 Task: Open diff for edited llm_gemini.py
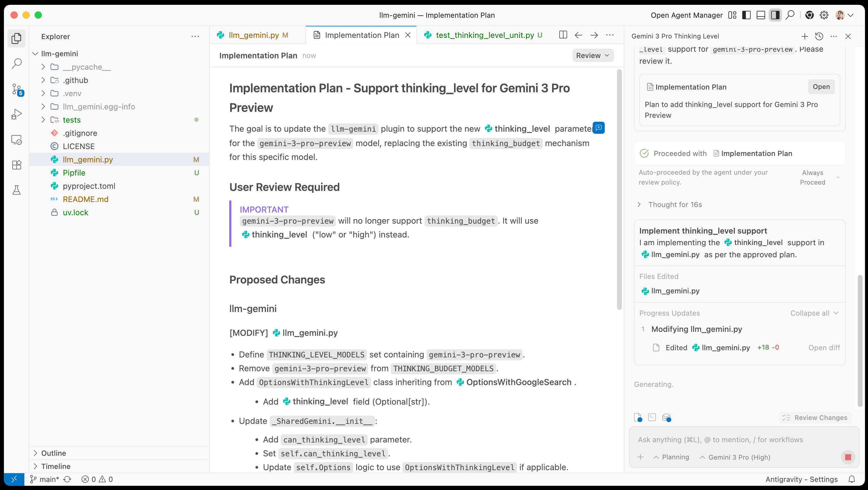(x=824, y=348)
